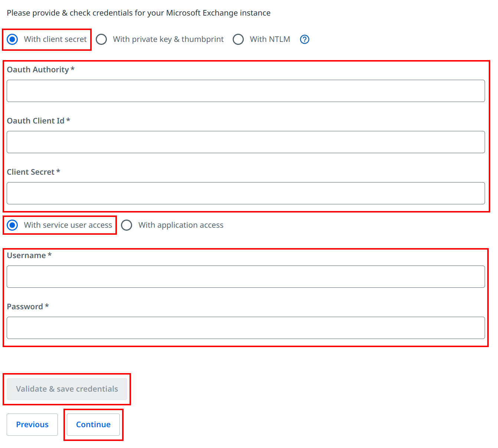Choose With private key & thumbprint

click(x=102, y=39)
